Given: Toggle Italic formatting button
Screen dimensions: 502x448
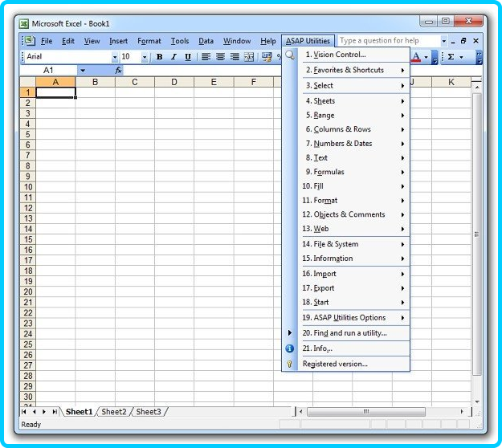Looking at the screenshot, I should pos(173,57).
